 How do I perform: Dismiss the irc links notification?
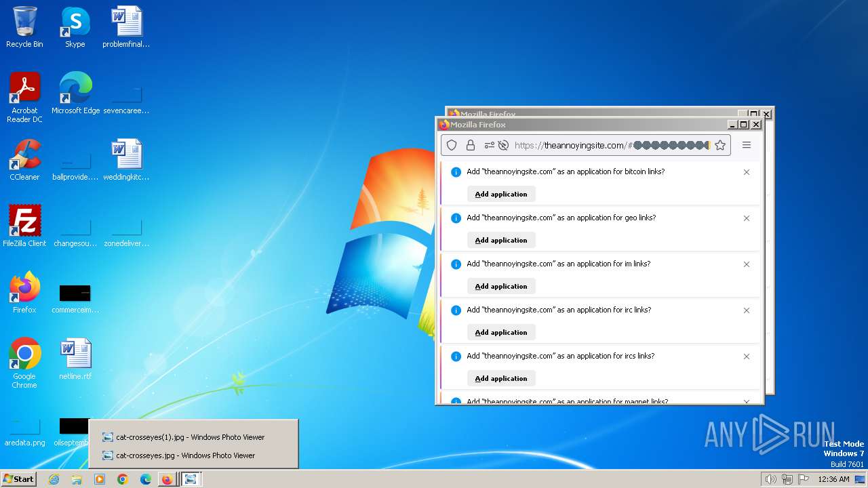[x=747, y=310]
